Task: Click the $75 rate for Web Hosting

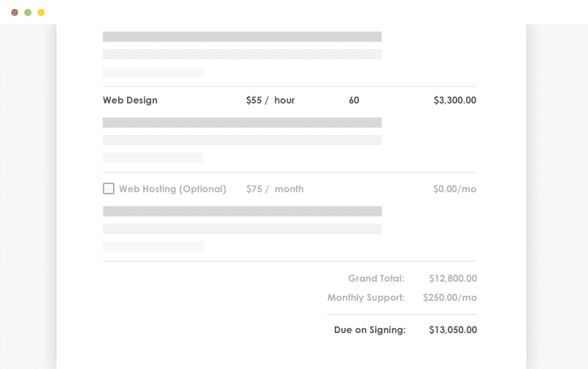Action: pos(254,189)
